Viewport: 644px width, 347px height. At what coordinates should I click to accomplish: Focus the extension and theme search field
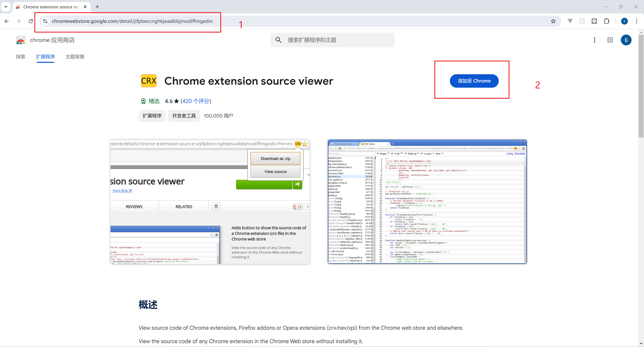[x=332, y=40]
